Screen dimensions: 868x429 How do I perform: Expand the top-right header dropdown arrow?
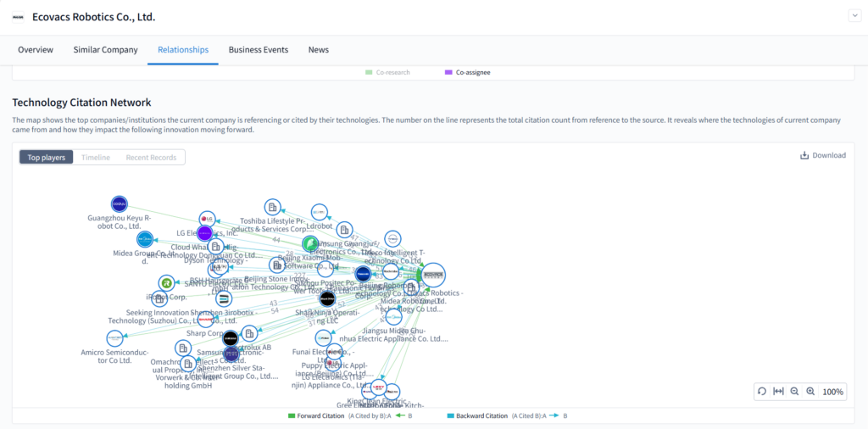pos(854,16)
